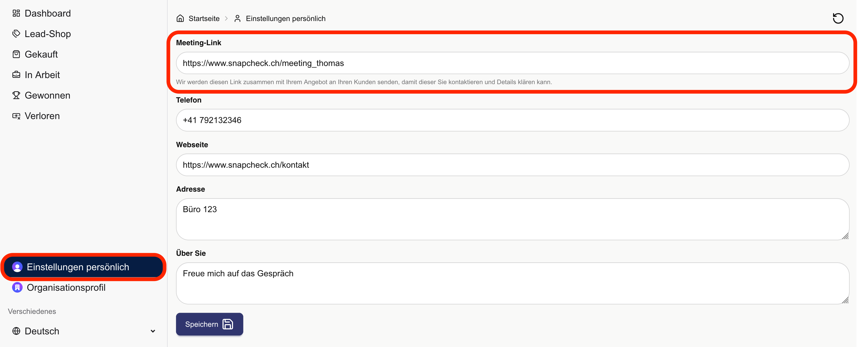The width and height of the screenshot is (868, 347).
Task: Click the Gewonnen trophy icon
Action: [x=16, y=95]
